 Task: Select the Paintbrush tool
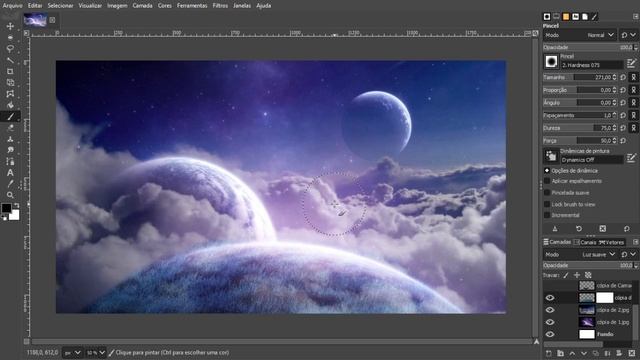(10, 116)
